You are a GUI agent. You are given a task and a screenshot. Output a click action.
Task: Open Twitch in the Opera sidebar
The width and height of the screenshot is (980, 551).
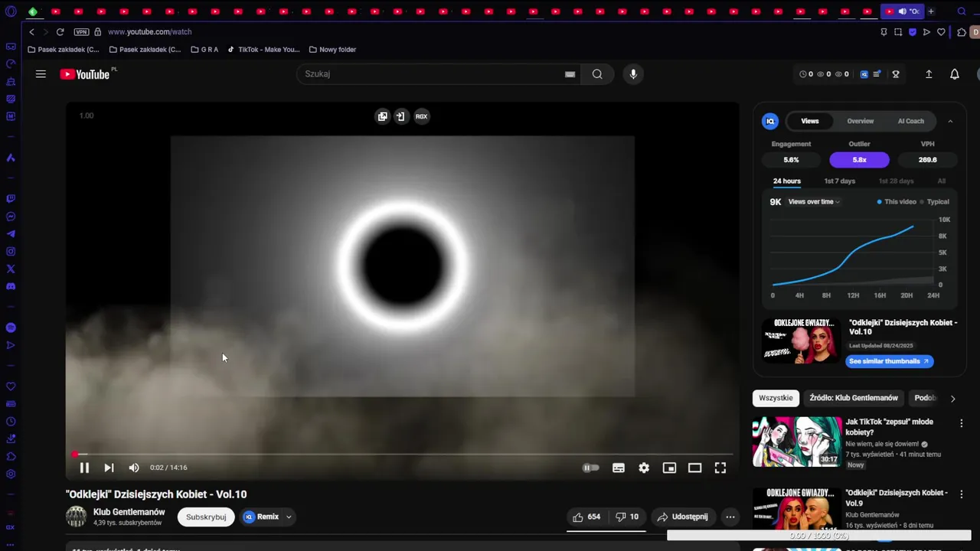[x=11, y=199]
